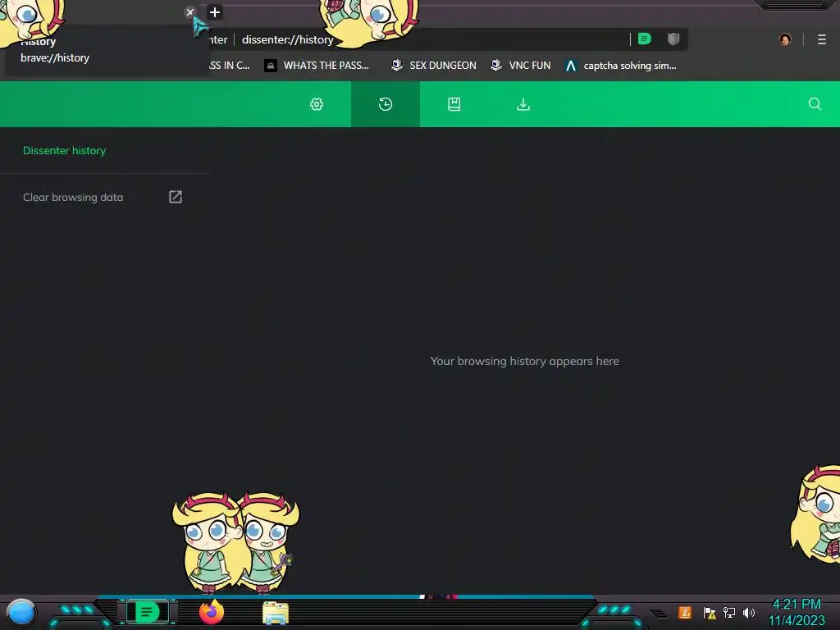Image resolution: width=840 pixels, height=630 pixels.
Task: Open File Explorer from taskbar
Action: pyautogui.click(x=276, y=613)
